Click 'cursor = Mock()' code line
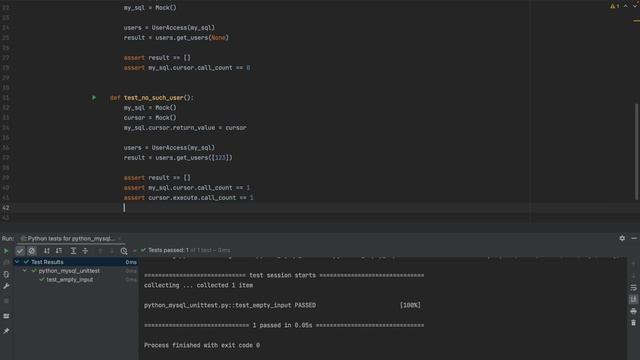 click(150, 118)
